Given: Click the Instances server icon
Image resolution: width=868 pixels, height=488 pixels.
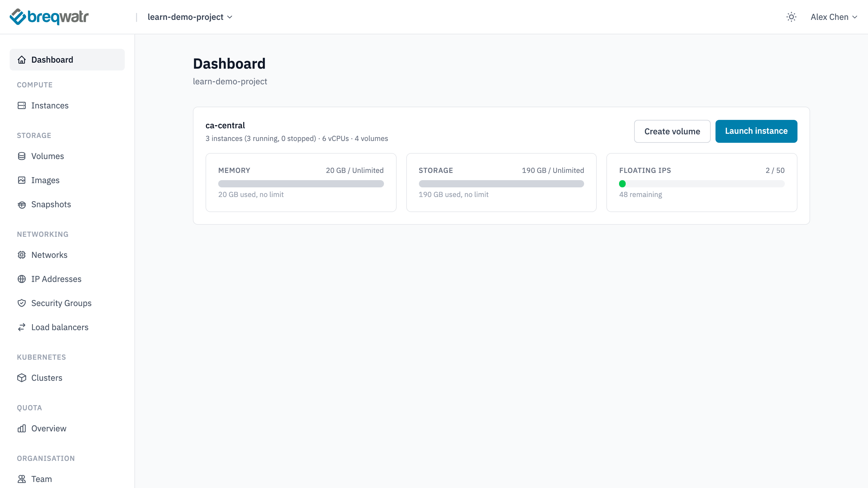Looking at the screenshot, I should click(22, 105).
